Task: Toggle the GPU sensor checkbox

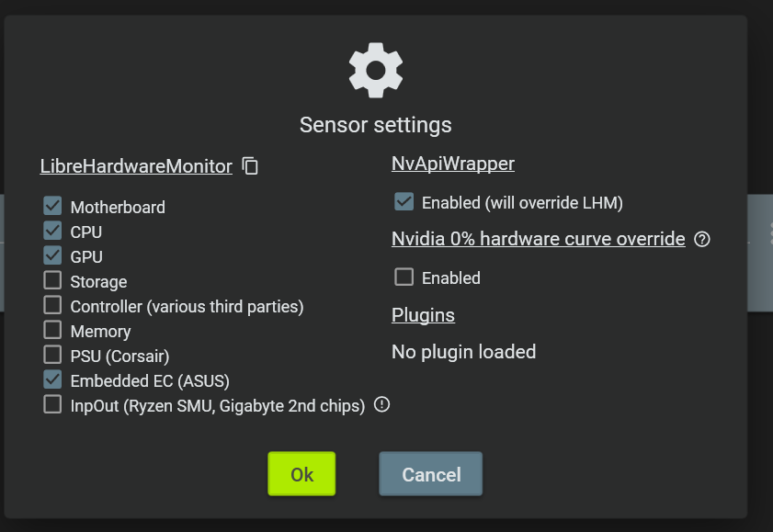Action: tap(52, 255)
